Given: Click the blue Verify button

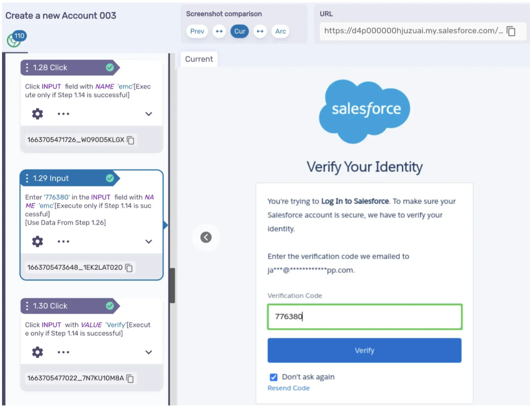Looking at the screenshot, I should point(364,350).
